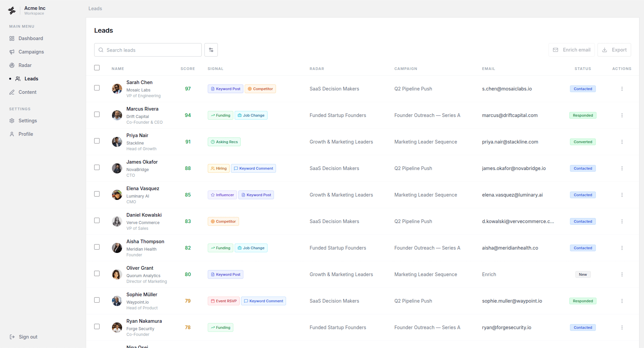Click the Settings gear icon
The width and height of the screenshot is (644, 348).
(x=12, y=121)
